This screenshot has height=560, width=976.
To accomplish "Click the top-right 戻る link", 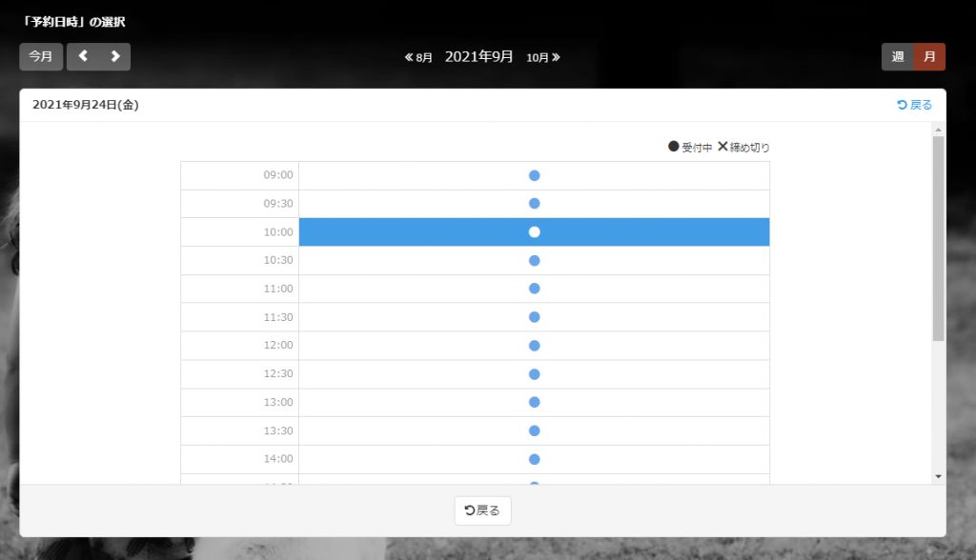I will point(915,105).
